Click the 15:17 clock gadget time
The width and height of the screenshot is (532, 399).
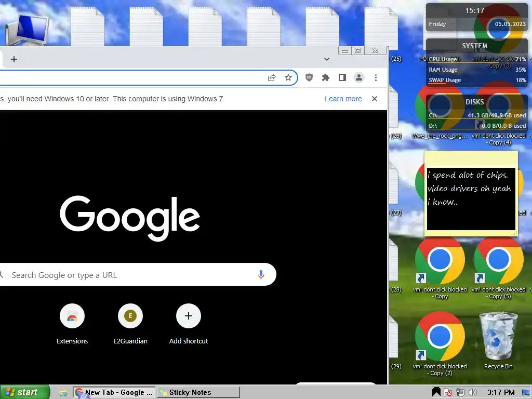[x=474, y=10]
